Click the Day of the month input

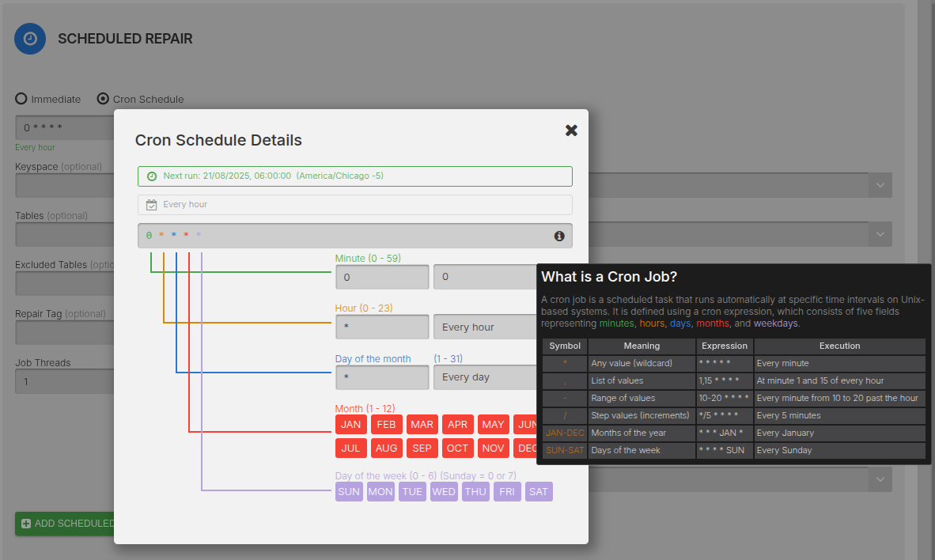(x=382, y=377)
